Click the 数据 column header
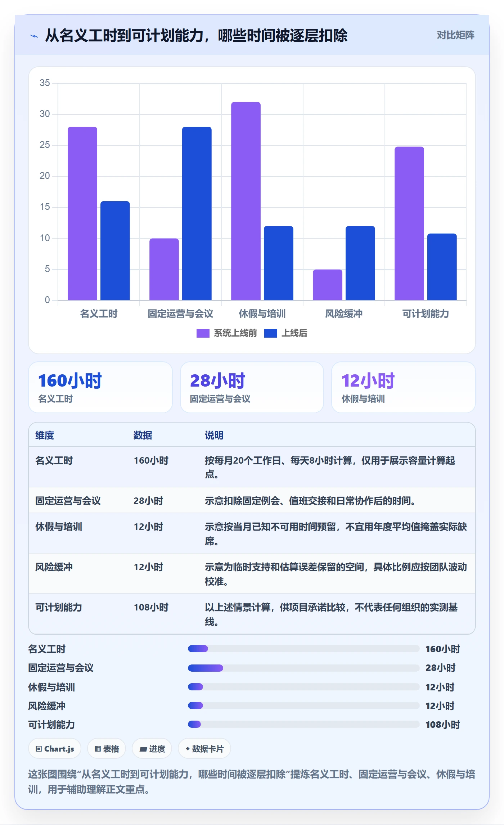The image size is (504, 825). [143, 435]
